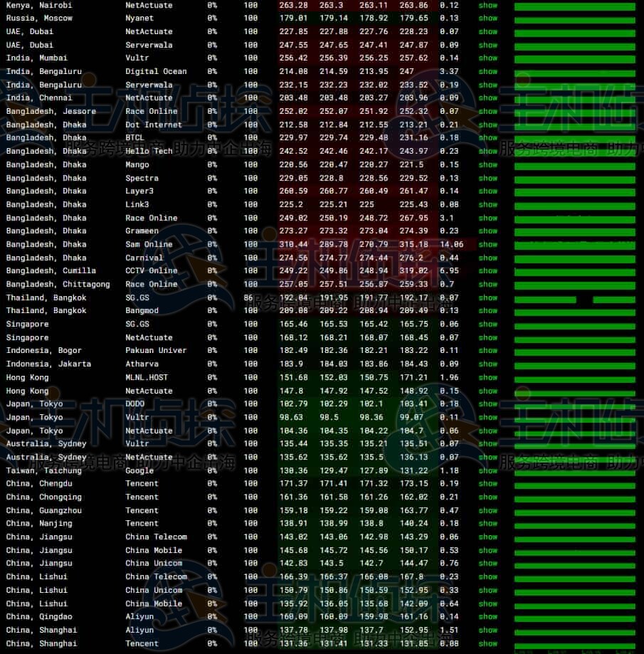
Task: Click show for India, Mumbai Vultr row
Action: [488, 58]
